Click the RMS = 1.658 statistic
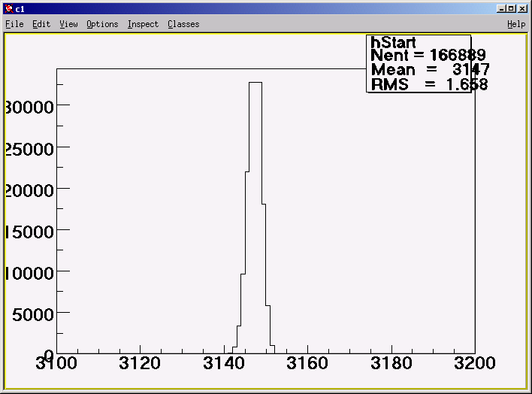532x394 pixels. [x=430, y=84]
